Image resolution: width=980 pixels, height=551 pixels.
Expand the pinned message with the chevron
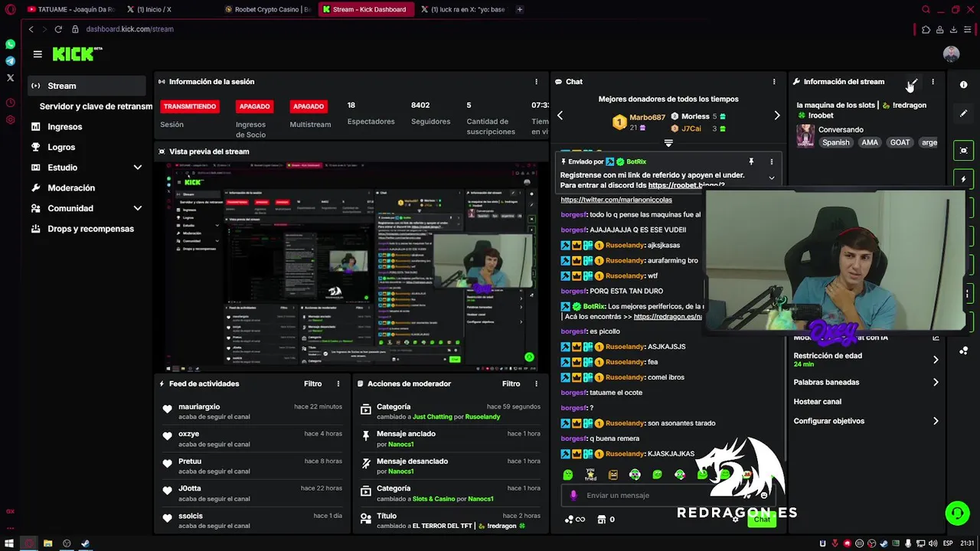tap(771, 178)
